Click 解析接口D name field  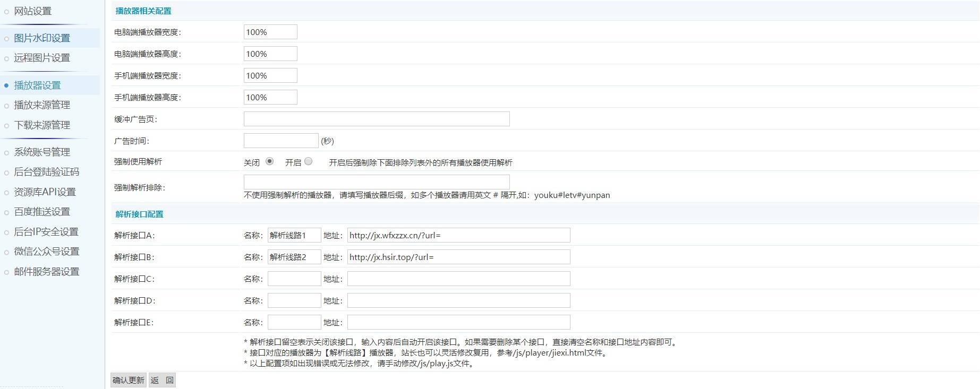coord(294,300)
